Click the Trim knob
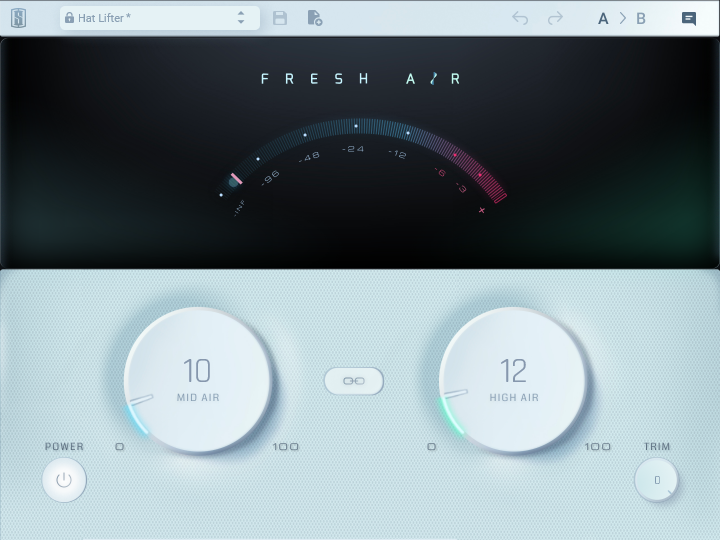The height and width of the screenshot is (540, 720). [656, 480]
